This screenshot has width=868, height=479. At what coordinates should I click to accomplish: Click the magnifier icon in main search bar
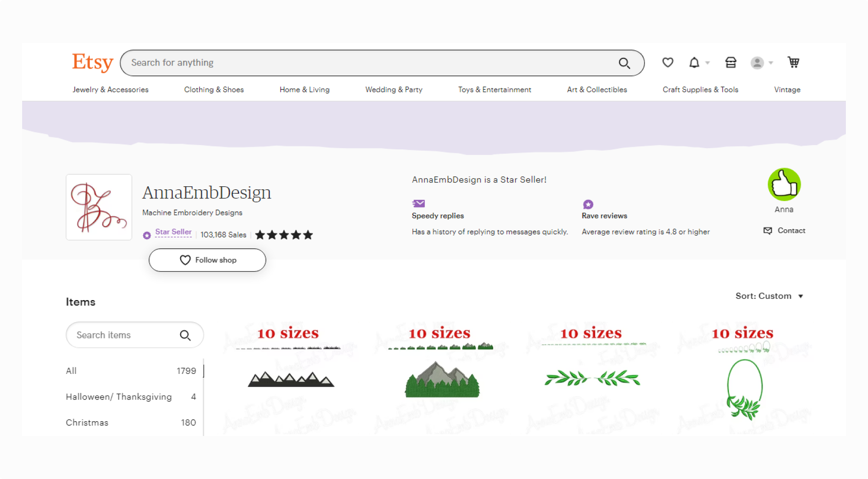point(624,63)
